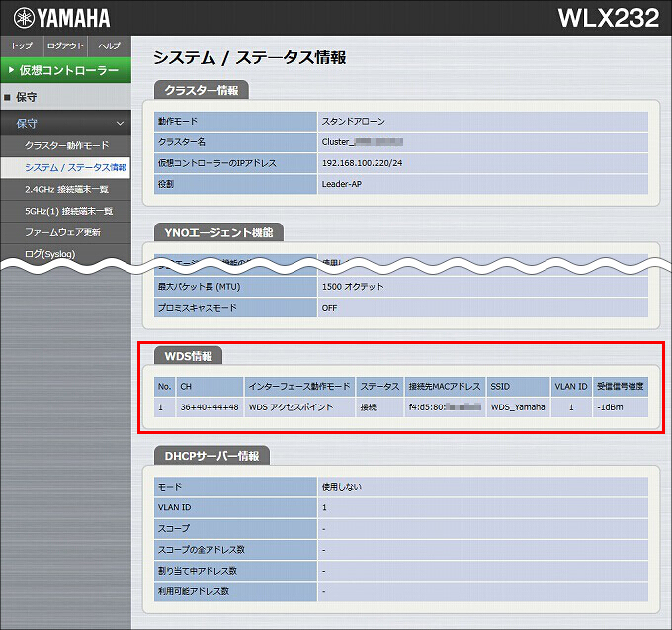Screen dimensions: 672x630
Task: Go to ファームウェア更新 page
Action: [66, 232]
